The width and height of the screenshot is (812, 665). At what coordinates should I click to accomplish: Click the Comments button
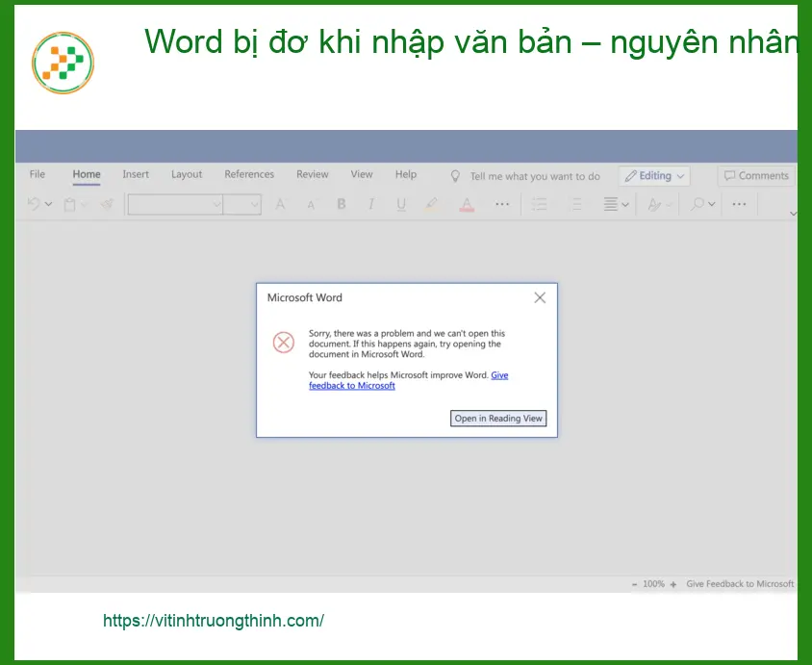point(756,175)
